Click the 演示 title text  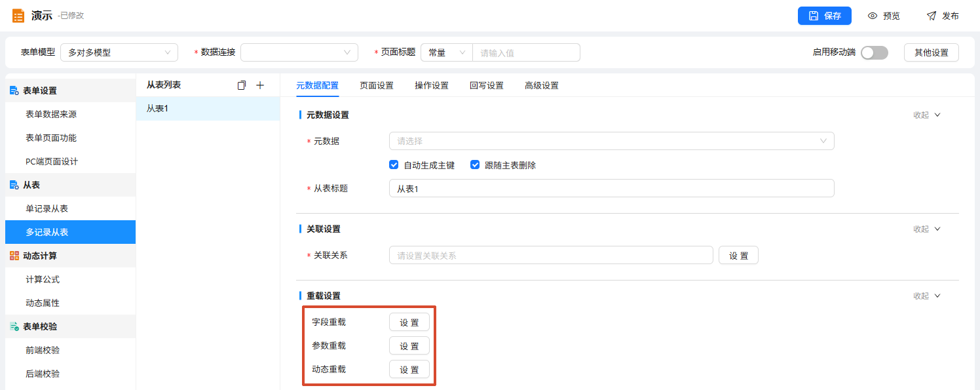coord(41,16)
